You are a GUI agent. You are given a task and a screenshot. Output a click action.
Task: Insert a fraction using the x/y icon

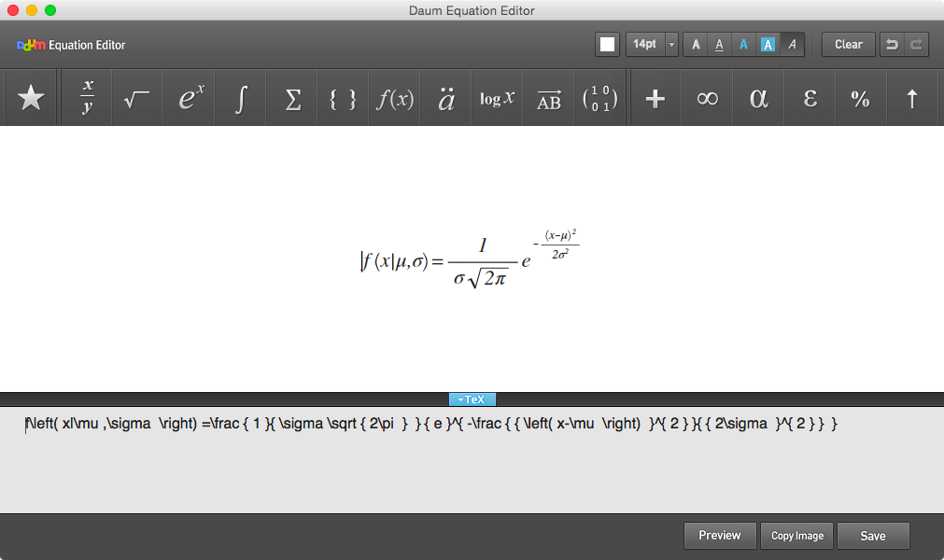coord(87,98)
